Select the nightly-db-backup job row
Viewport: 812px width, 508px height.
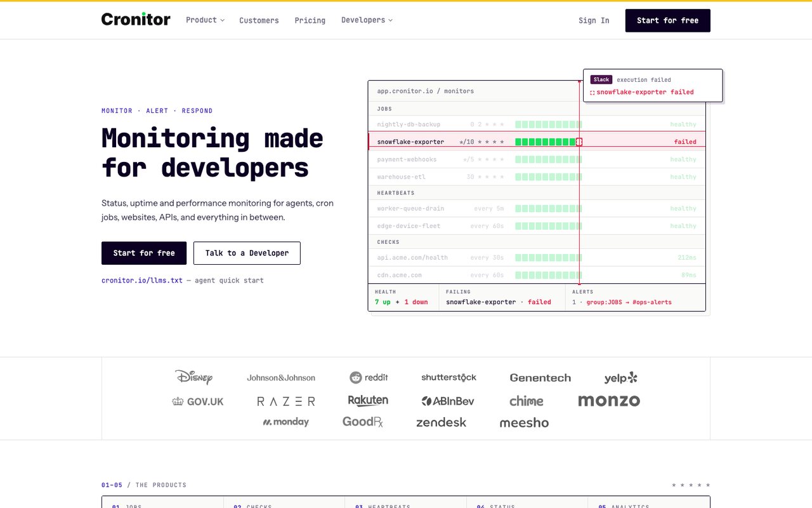click(537, 124)
